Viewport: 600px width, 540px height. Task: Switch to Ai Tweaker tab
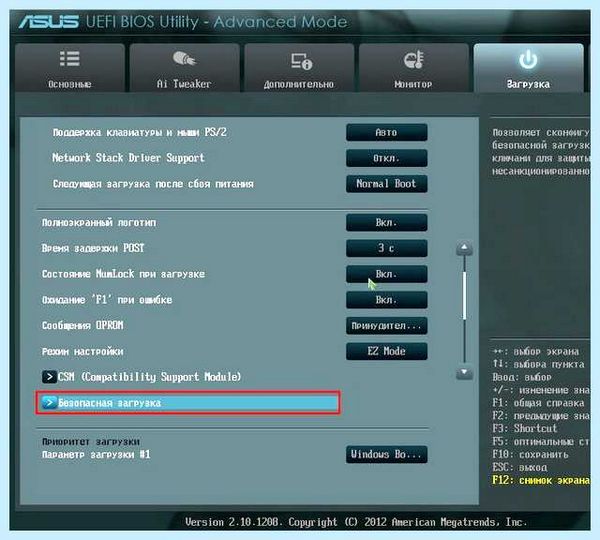click(x=184, y=67)
